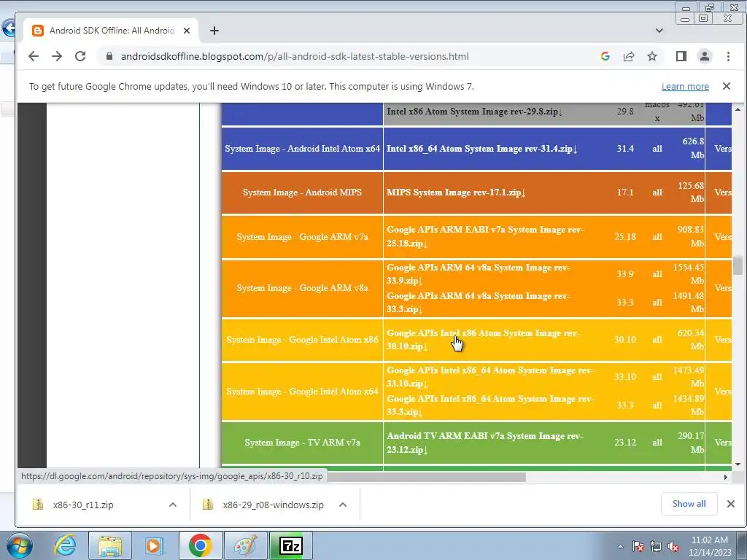The image size is (747, 560).
Task: Close the downloads bar
Action: click(x=731, y=504)
